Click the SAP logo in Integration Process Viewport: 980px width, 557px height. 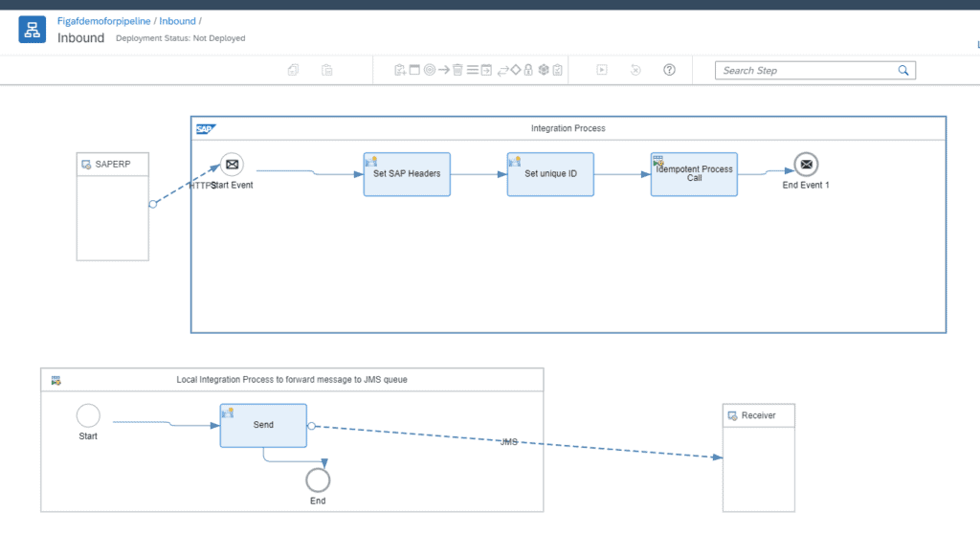point(206,129)
